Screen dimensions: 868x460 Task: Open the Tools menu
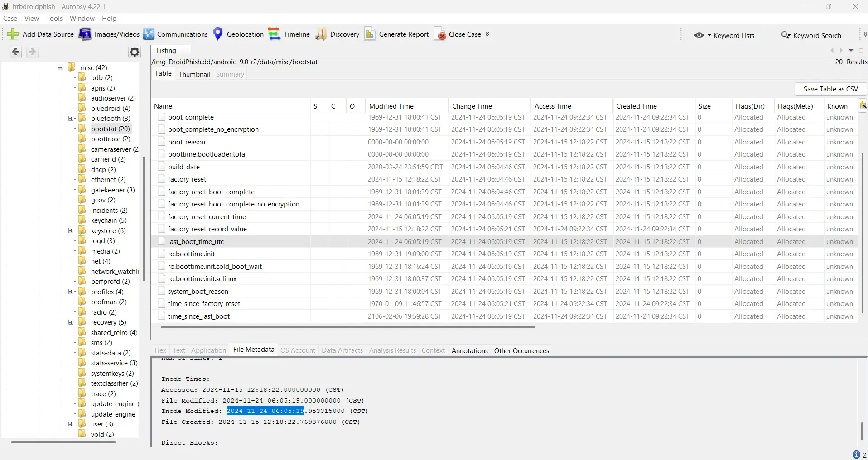coord(54,19)
